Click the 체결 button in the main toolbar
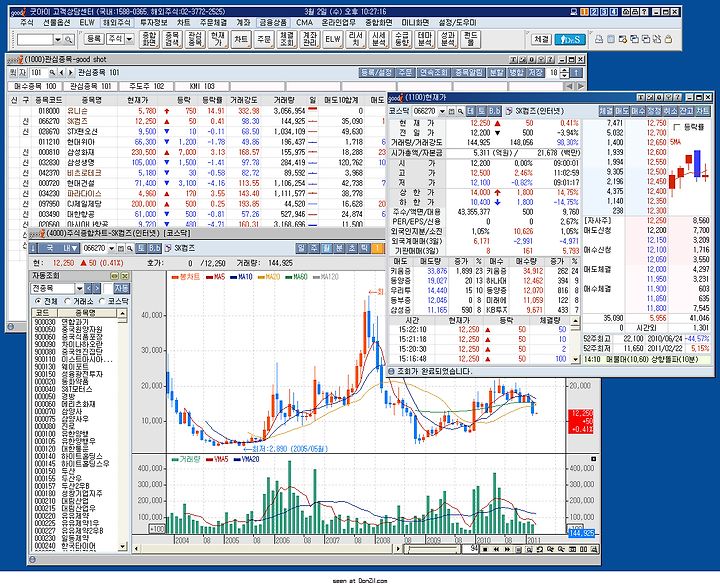This screenshot has height=588, width=720. pos(541,39)
